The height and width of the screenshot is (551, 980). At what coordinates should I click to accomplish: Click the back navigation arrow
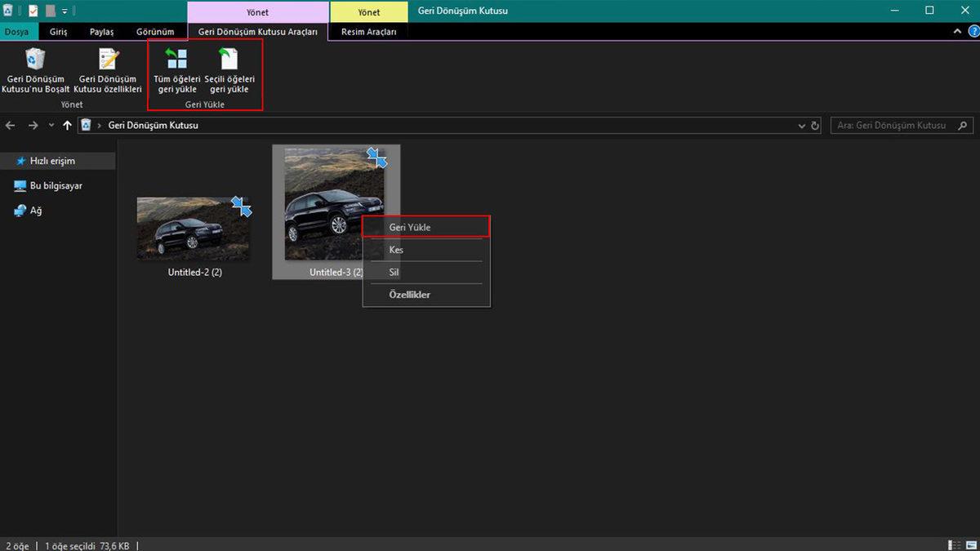(11, 126)
